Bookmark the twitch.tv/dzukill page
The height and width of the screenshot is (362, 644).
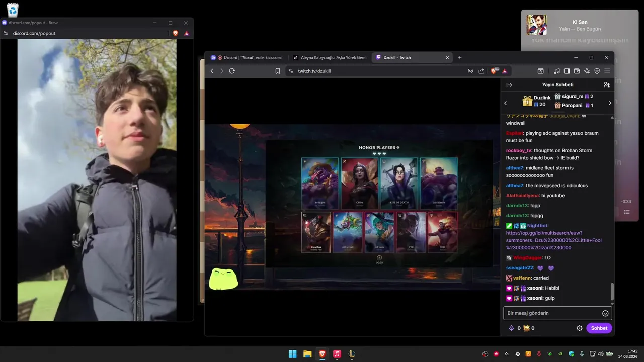pos(277,71)
